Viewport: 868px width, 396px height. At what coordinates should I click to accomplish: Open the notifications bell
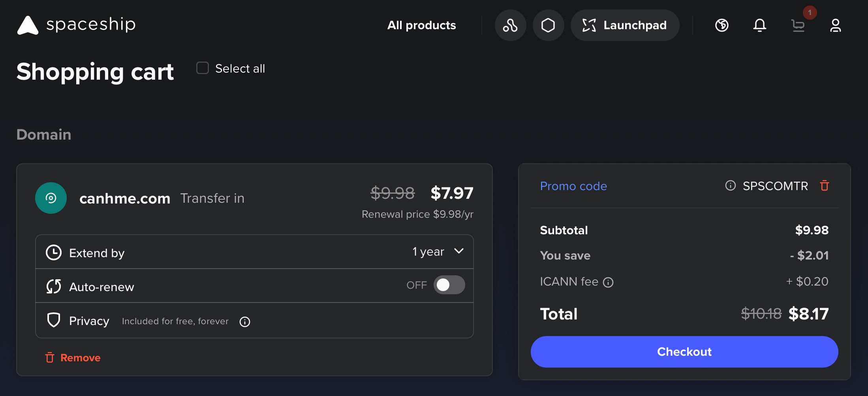[759, 25]
